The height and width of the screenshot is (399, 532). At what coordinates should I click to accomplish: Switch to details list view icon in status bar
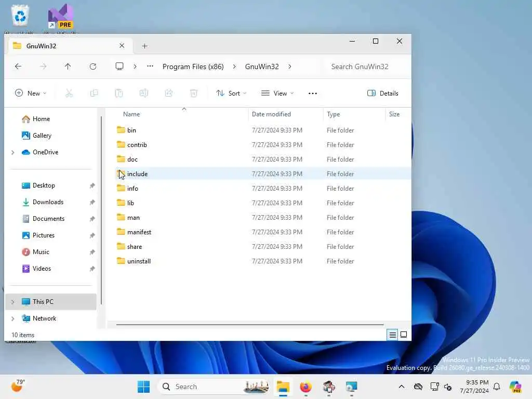coord(393,335)
